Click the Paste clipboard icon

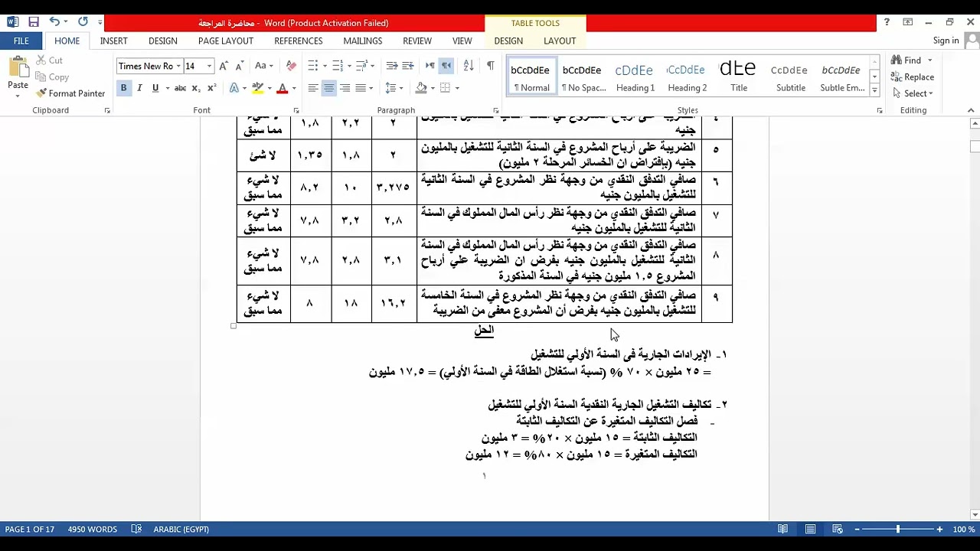tap(18, 69)
